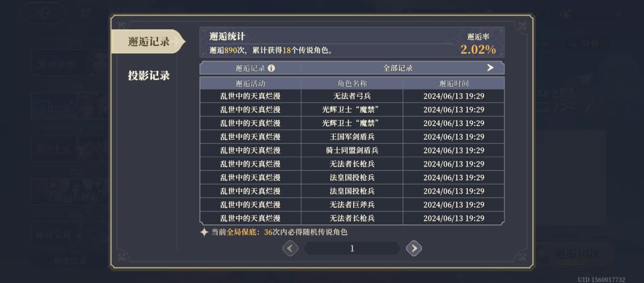Click the 邂逅活动 column header
Viewport: 644px width, 283px height.
(250, 83)
